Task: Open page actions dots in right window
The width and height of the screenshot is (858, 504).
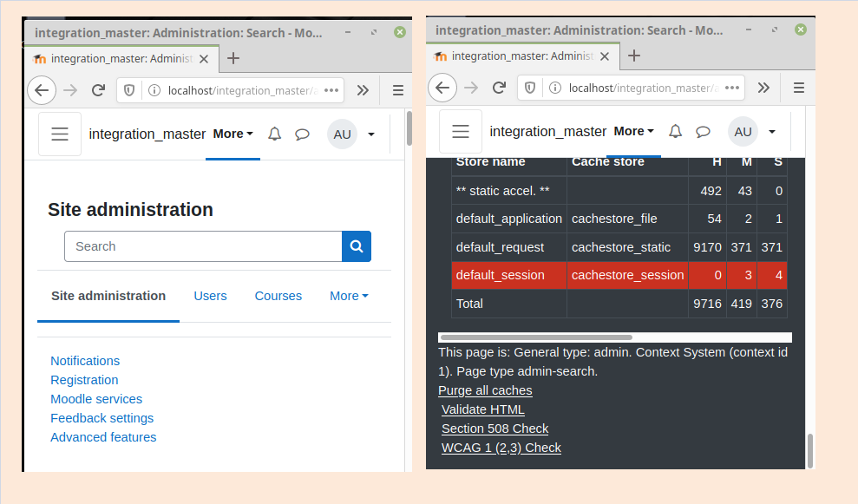Action: pos(731,88)
